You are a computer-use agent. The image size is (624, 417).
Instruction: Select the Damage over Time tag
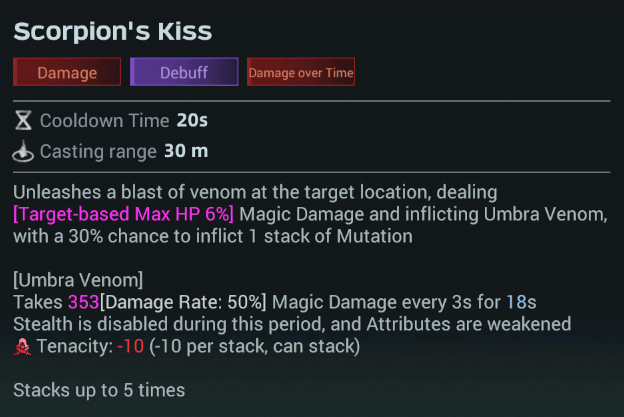pos(301,72)
